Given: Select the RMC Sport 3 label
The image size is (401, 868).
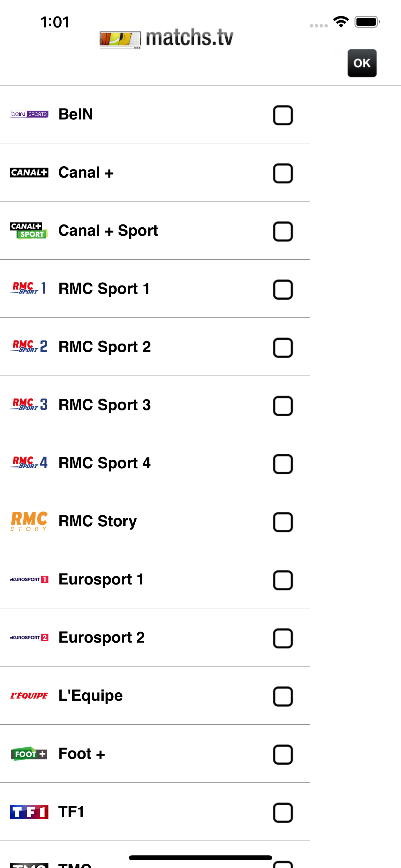Looking at the screenshot, I should click(105, 405).
